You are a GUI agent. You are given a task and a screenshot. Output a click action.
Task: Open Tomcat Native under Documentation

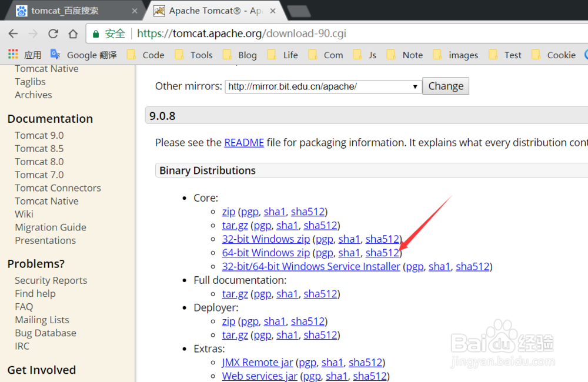(47, 201)
